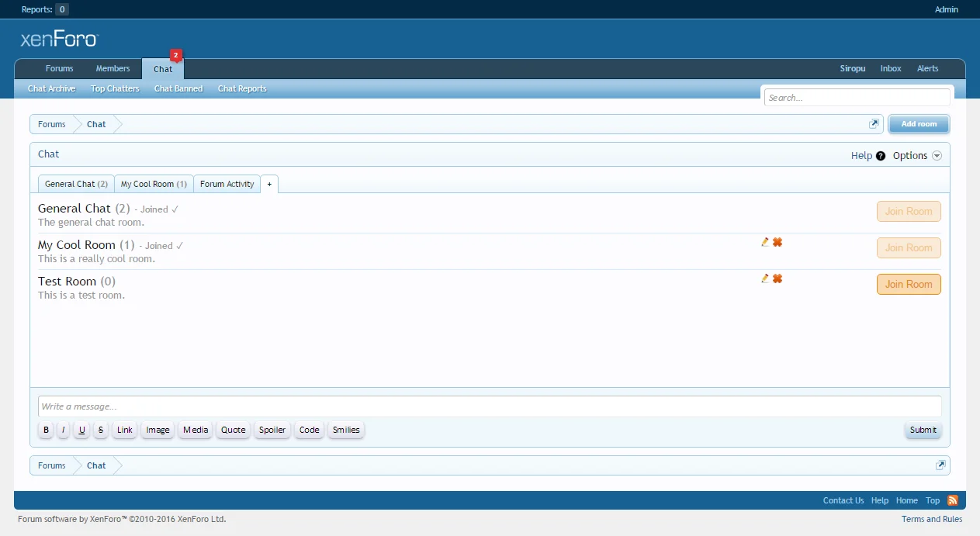
Task: Open Chat Archive in sub-navigation
Action: [51, 88]
